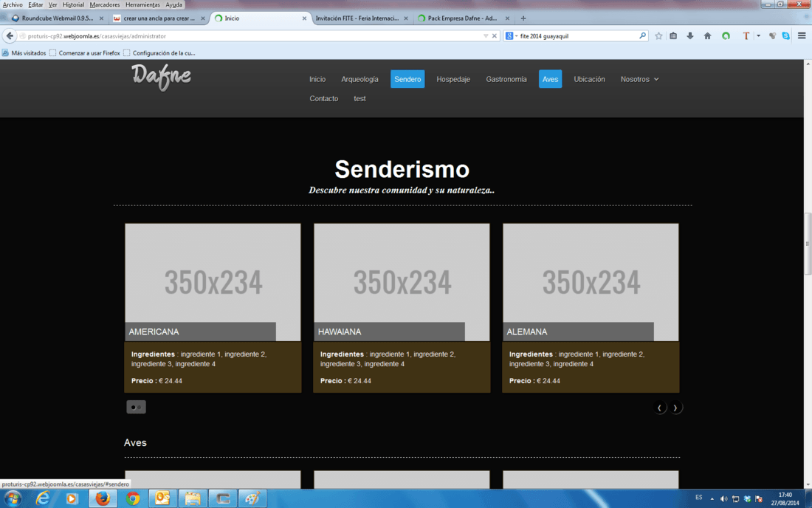Open Windows Media Player from the taskbar
This screenshot has width=812, height=508.
click(72, 498)
